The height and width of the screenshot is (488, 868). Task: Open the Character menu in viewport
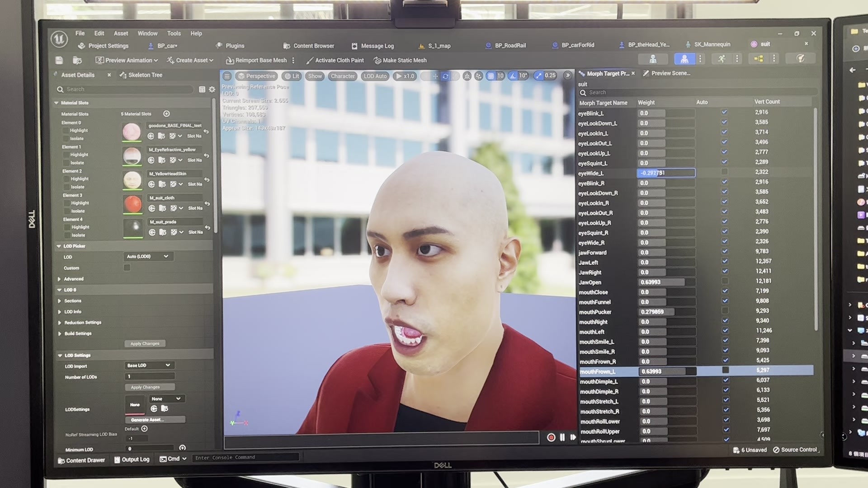point(343,76)
